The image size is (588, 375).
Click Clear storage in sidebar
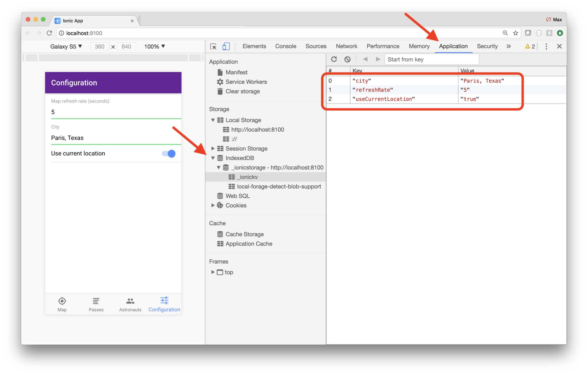coord(242,91)
